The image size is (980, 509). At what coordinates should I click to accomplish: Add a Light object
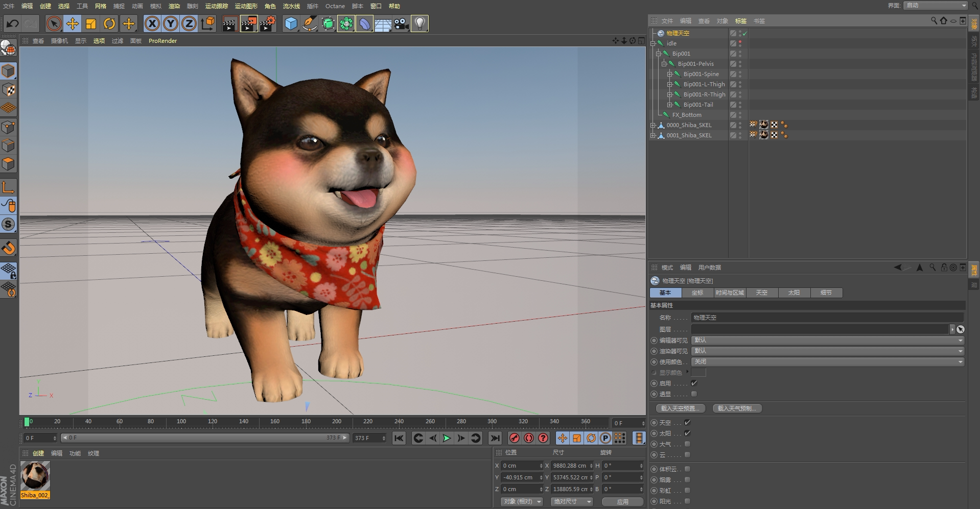419,23
